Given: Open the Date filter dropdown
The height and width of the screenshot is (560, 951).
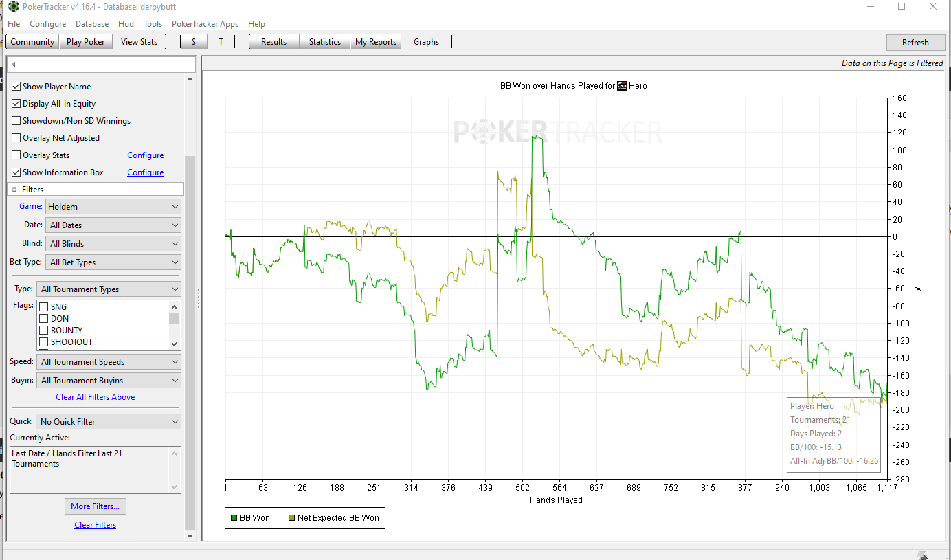Looking at the screenshot, I should [x=113, y=225].
